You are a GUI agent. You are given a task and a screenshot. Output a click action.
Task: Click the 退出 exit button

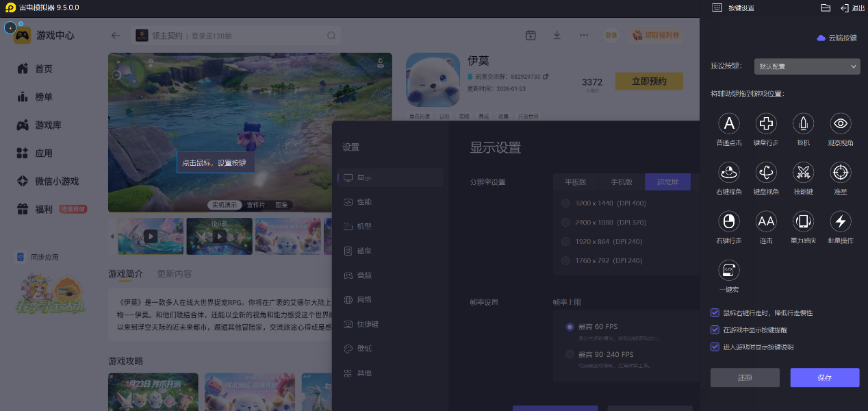(852, 8)
